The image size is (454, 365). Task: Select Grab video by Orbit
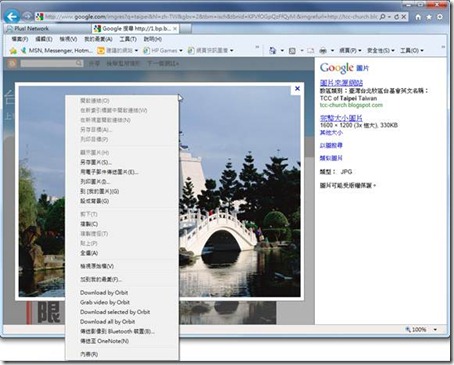click(105, 302)
